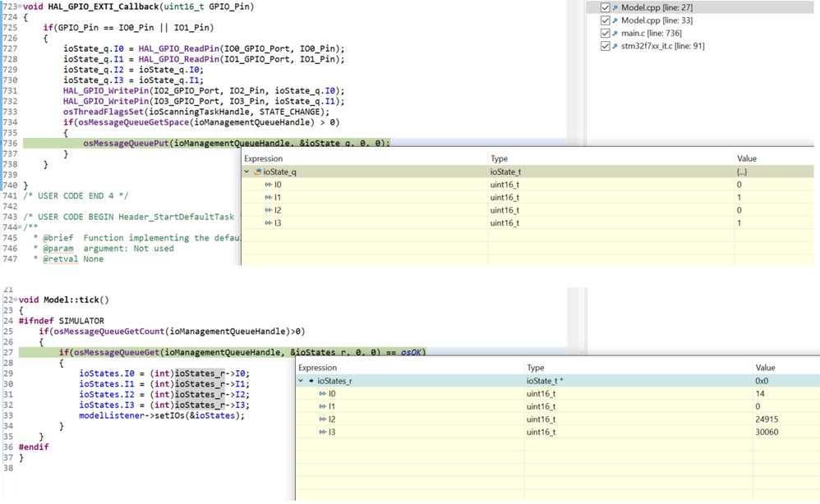Select the main.c [line: 736] breakpoint entry
820x504 pixels.
pyautogui.click(x=651, y=33)
